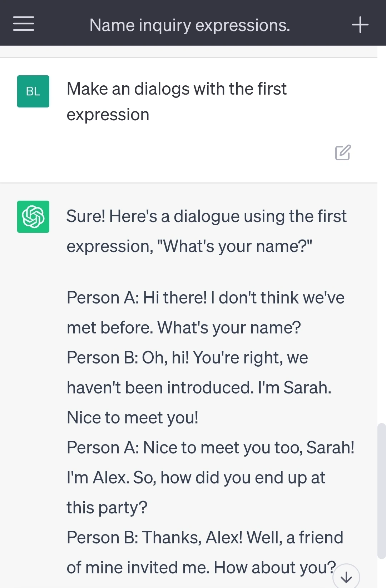Viewport: 386px width, 588px height.
Task: Start a new chat with plus icon
Action: point(360,25)
